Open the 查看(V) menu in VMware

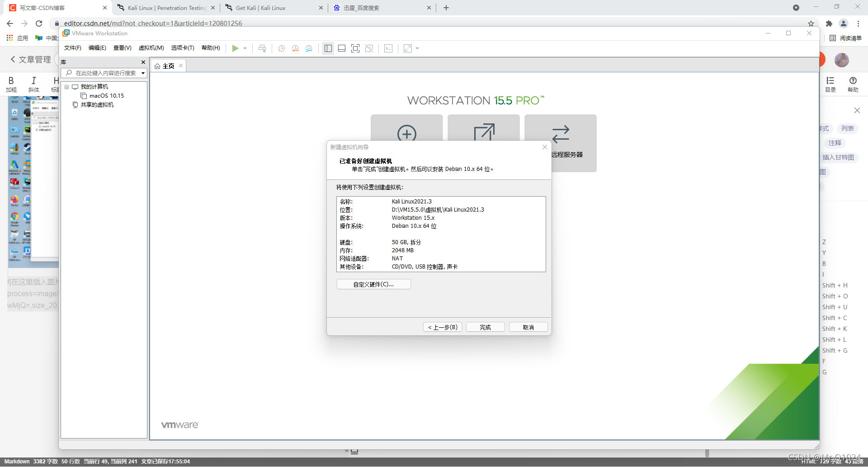(122, 48)
